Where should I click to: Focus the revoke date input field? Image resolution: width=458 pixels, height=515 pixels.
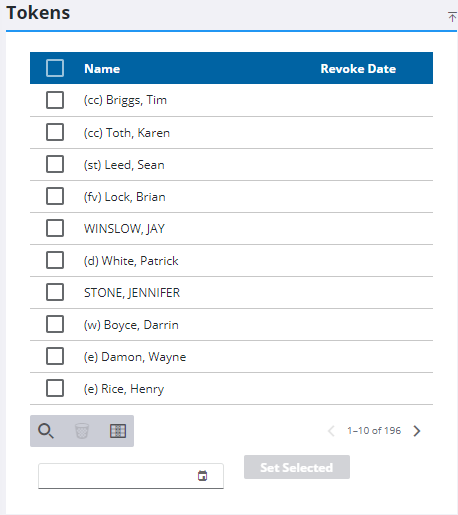(131, 476)
